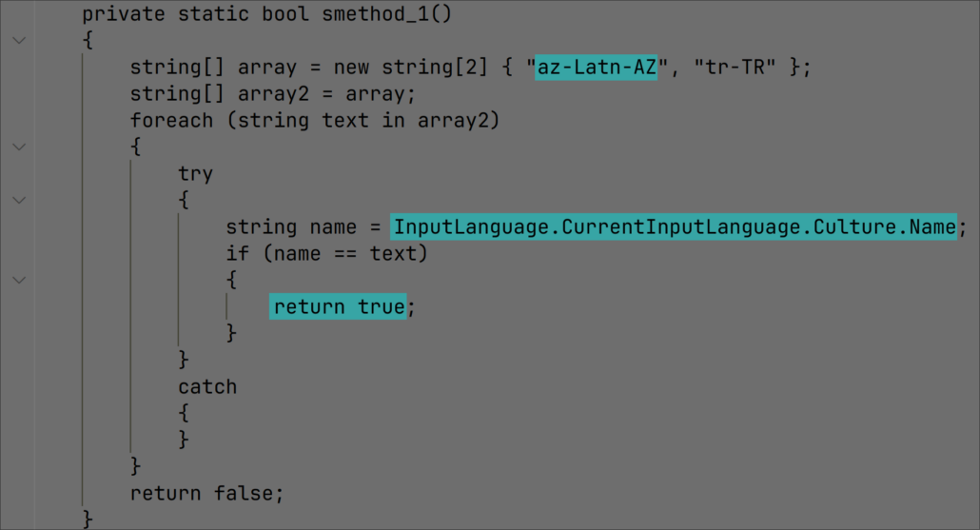The image size is (980, 530).
Task: Collapse the if block fold chevron
Action: point(19,281)
